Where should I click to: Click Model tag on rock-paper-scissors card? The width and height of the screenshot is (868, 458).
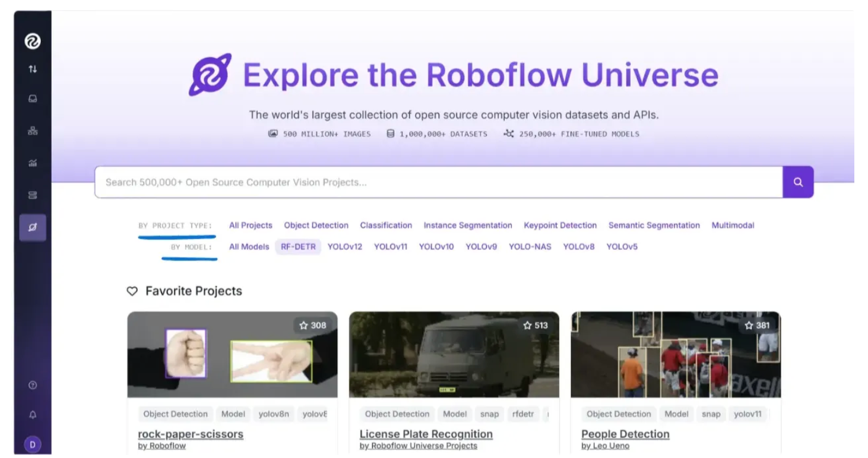point(233,414)
